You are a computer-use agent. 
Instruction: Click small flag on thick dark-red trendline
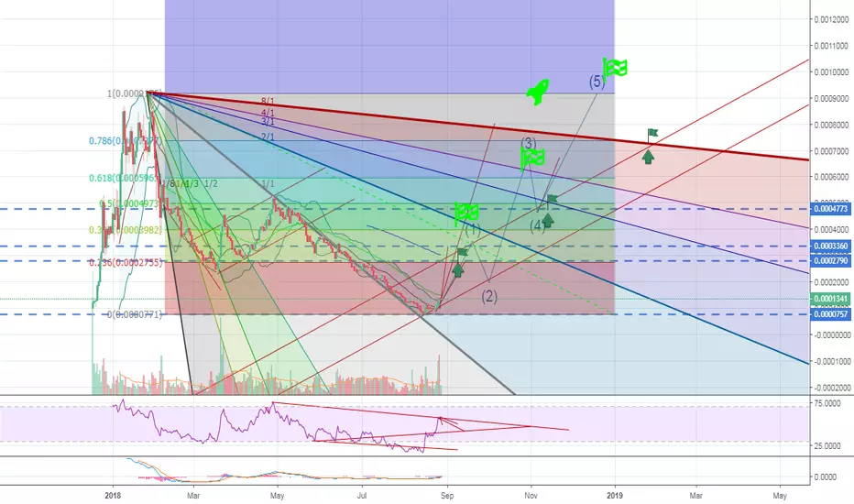tap(652, 134)
